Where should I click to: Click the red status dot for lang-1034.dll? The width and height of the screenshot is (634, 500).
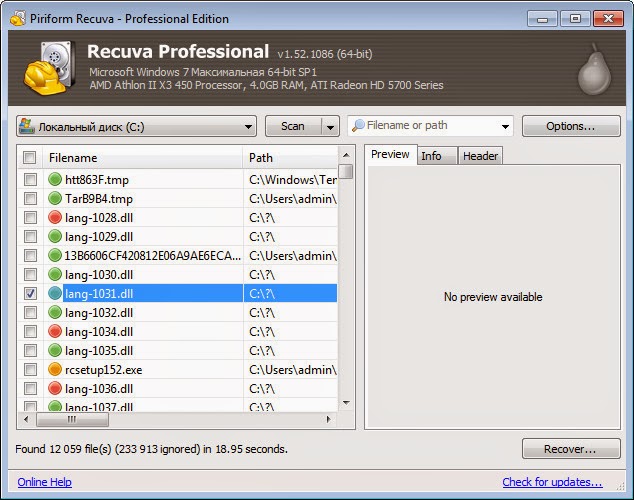55,331
